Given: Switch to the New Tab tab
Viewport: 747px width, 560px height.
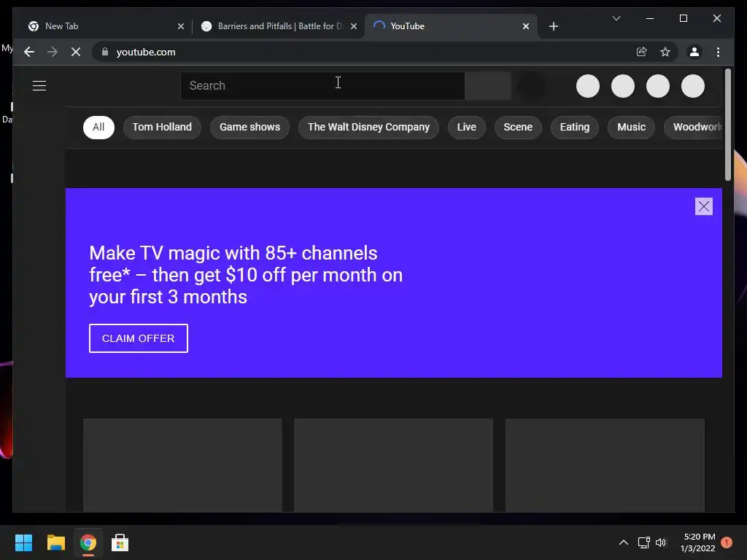Looking at the screenshot, I should (x=106, y=26).
